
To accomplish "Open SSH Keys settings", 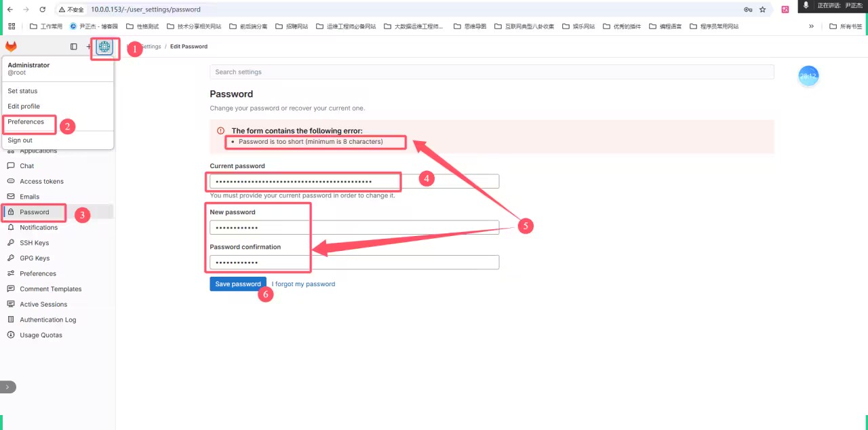I will [x=34, y=243].
